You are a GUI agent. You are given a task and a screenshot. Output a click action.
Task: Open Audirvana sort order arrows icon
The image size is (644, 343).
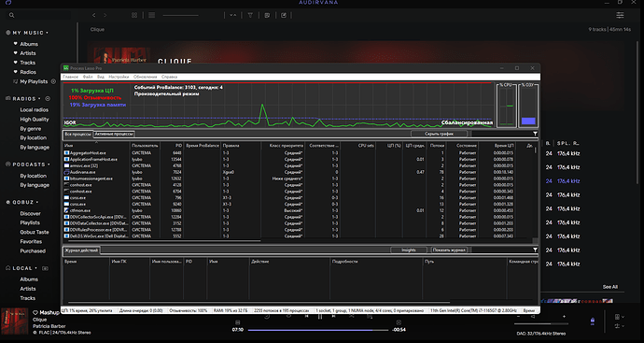click(233, 15)
